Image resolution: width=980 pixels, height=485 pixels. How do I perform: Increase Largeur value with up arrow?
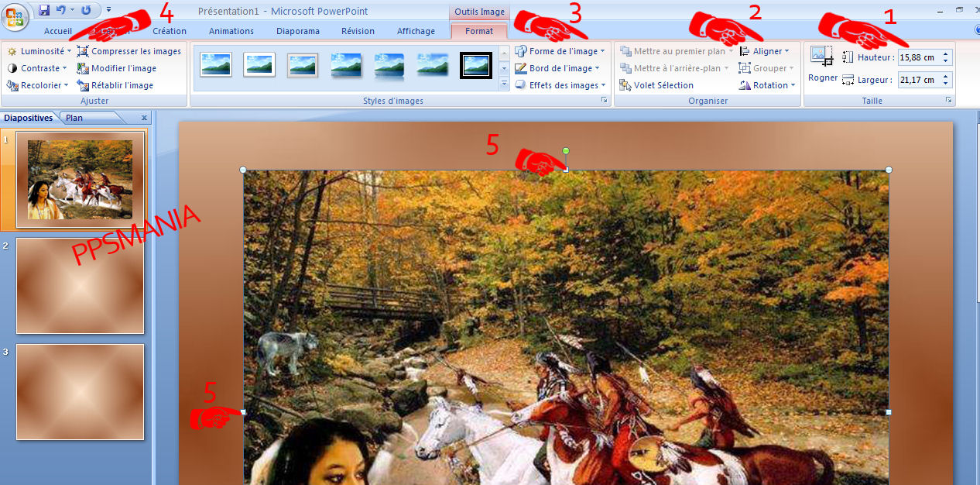point(946,76)
